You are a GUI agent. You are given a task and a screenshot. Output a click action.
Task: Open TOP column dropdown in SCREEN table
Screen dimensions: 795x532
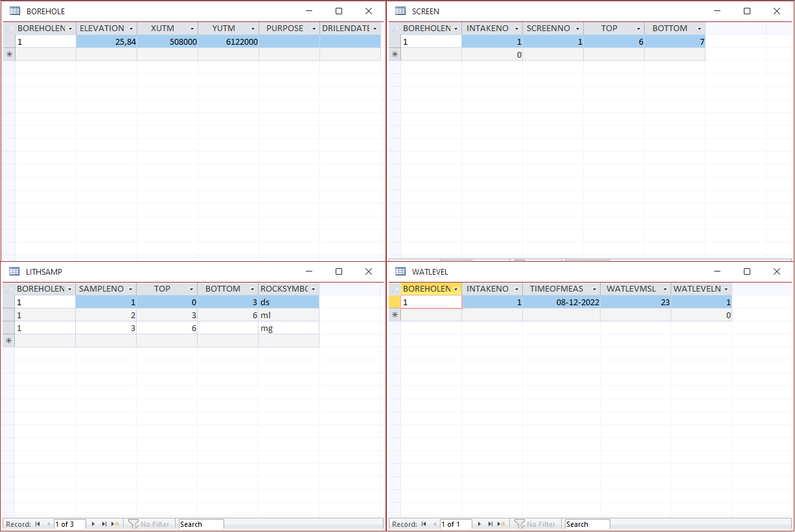[x=638, y=29]
